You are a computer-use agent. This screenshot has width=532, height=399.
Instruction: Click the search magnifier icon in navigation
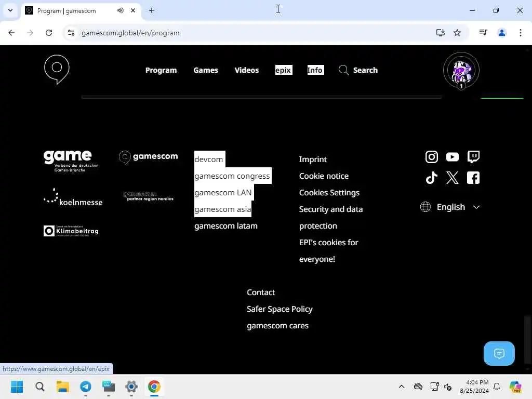tap(343, 70)
